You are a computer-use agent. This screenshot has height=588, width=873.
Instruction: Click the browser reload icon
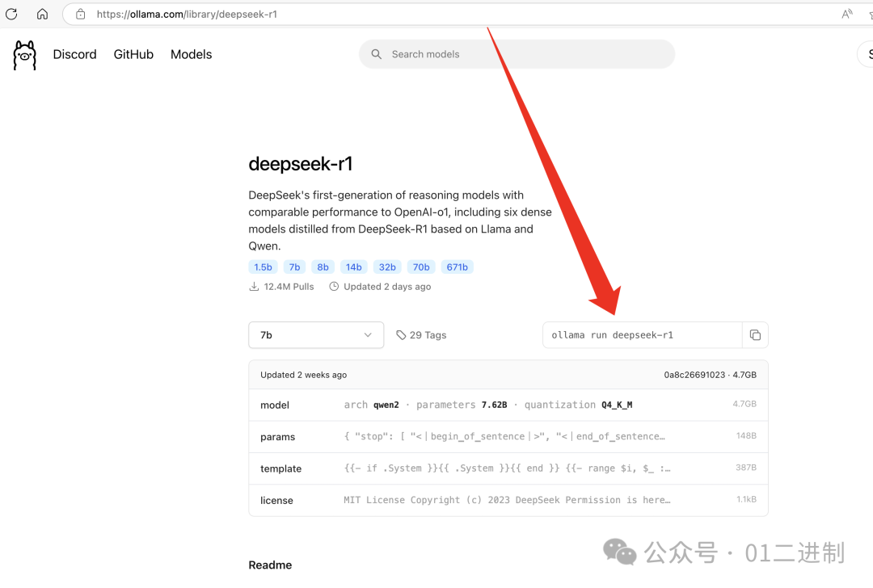pyautogui.click(x=11, y=14)
